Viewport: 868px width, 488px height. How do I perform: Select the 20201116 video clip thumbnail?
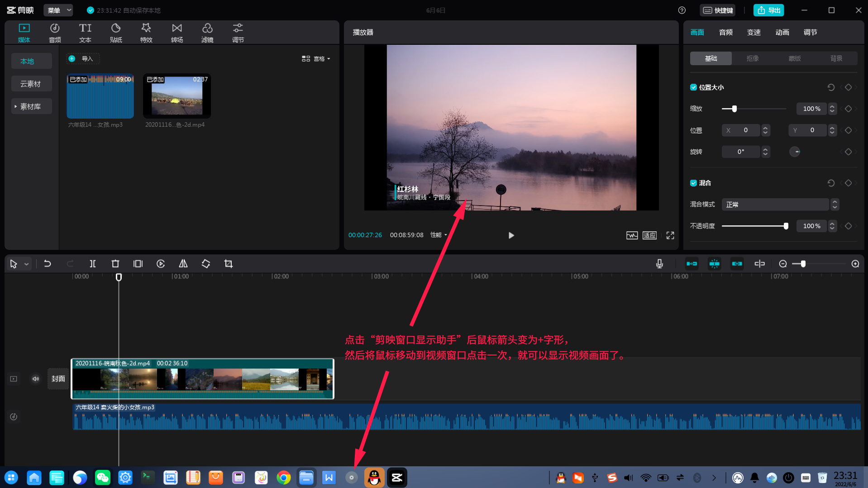176,96
